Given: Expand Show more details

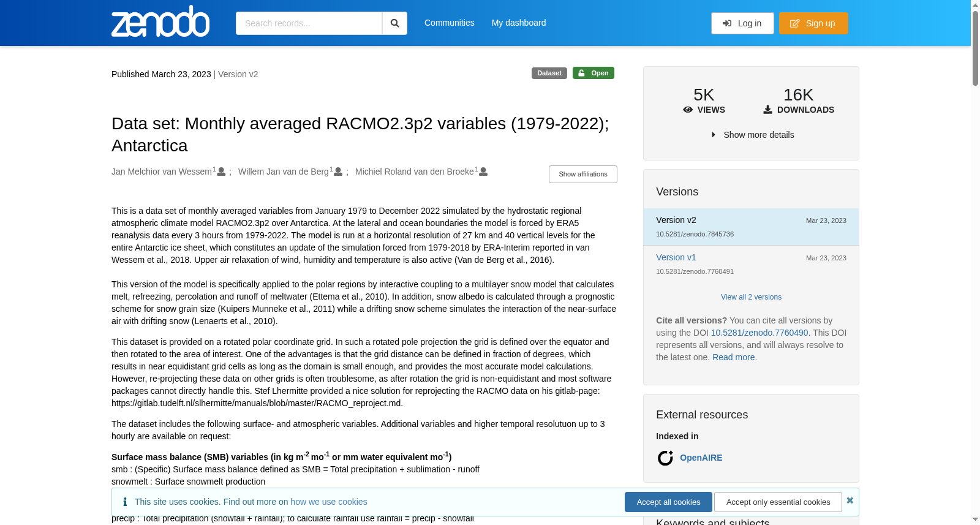Looking at the screenshot, I should pyautogui.click(x=752, y=135).
